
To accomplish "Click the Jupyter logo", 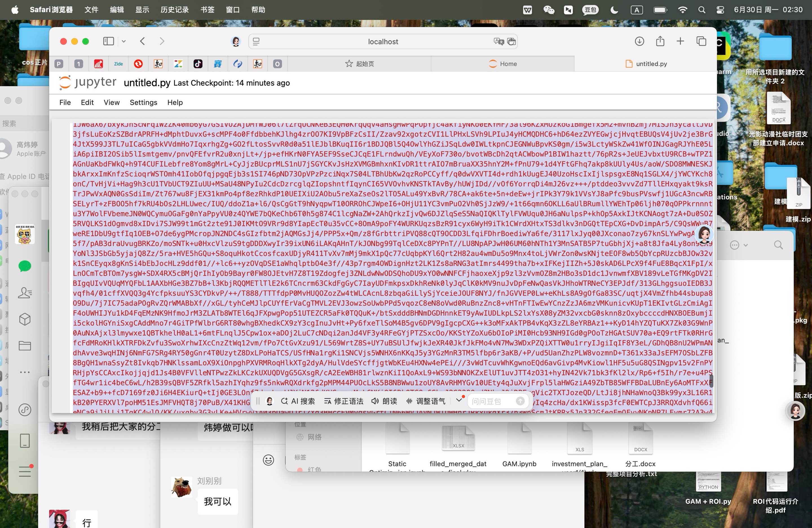I will click(x=88, y=83).
